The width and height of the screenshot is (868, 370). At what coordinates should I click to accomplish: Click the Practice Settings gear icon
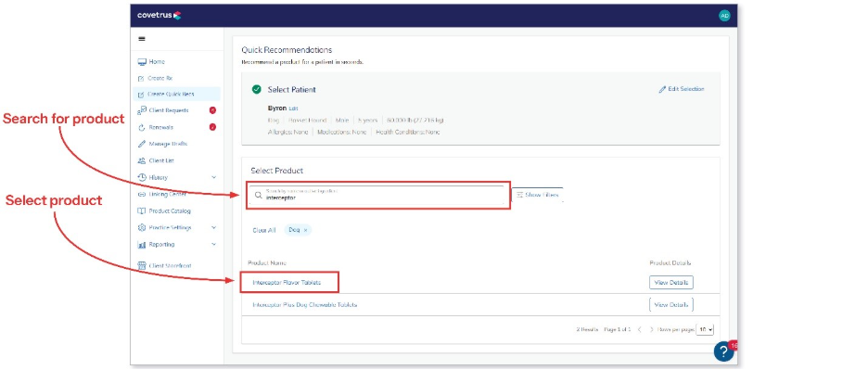pos(142,227)
